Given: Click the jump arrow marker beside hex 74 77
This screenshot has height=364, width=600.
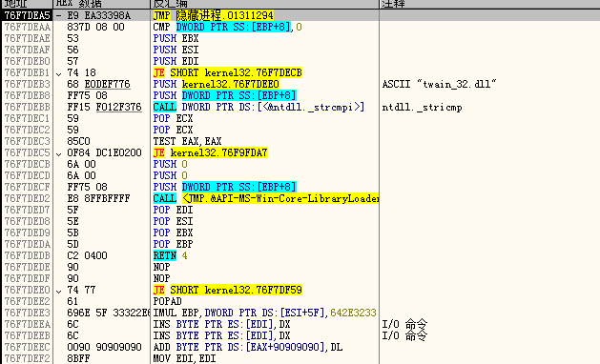Looking at the screenshot, I should pyautogui.click(x=58, y=292).
